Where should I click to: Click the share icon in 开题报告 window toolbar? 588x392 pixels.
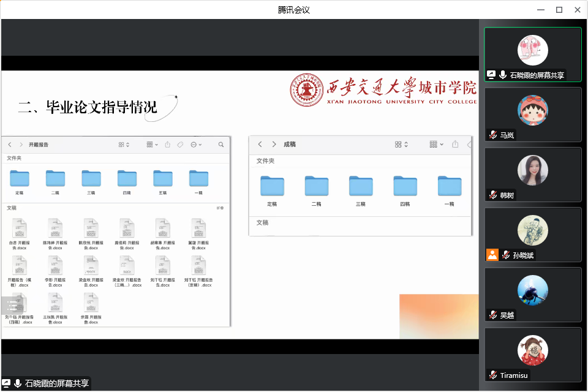click(x=168, y=145)
